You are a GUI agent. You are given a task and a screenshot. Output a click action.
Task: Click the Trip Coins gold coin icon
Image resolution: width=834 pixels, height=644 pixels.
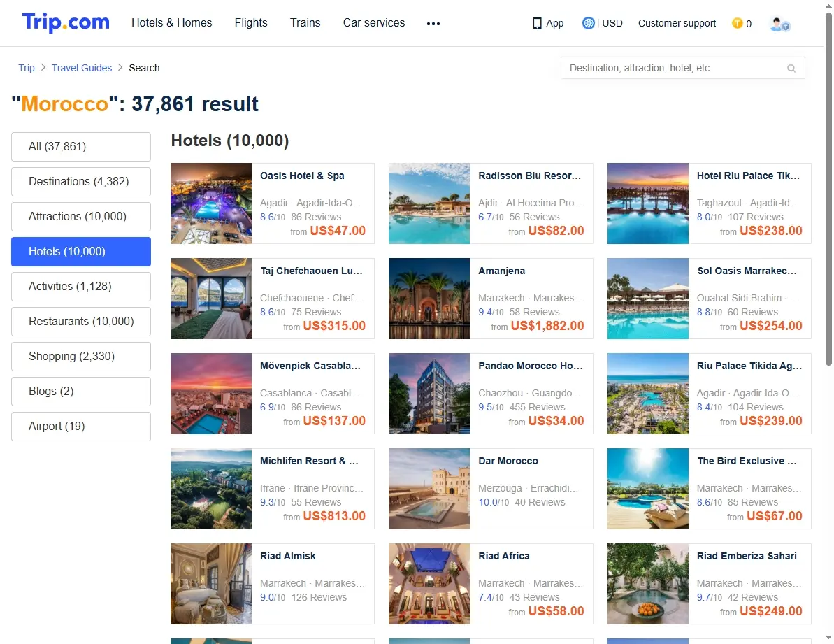click(737, 23)
